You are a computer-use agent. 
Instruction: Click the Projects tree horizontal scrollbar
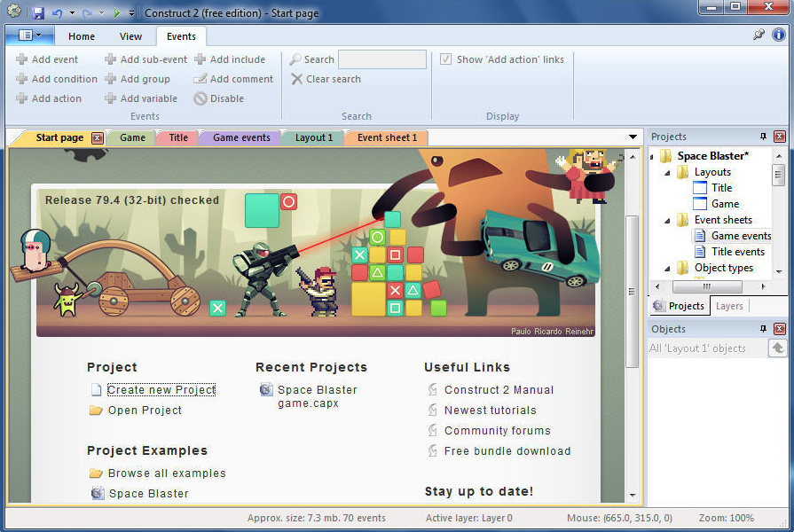point(707,286)
